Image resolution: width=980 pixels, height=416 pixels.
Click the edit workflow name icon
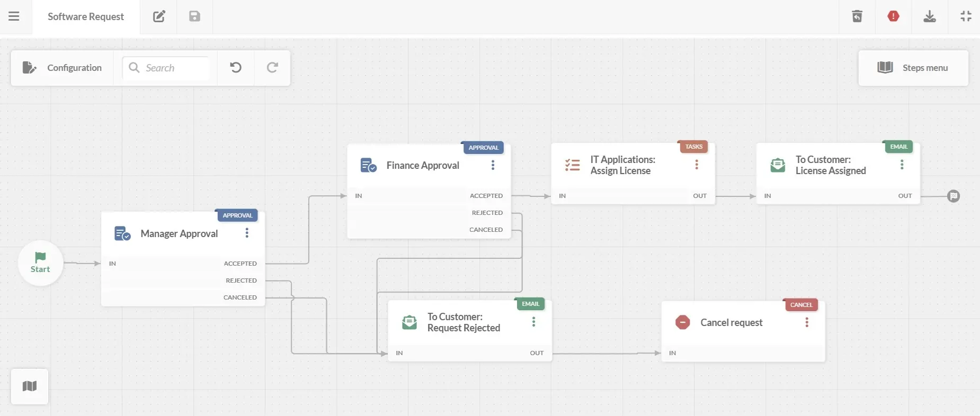[159, 16]
